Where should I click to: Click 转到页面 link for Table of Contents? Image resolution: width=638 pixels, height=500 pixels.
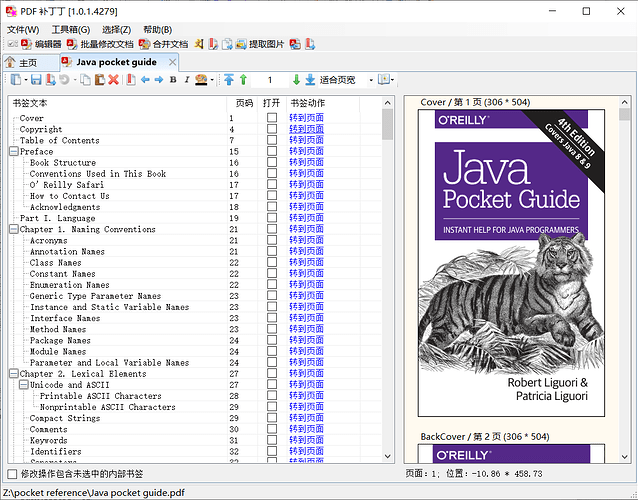pyautogui.click(x=306, y=140)
